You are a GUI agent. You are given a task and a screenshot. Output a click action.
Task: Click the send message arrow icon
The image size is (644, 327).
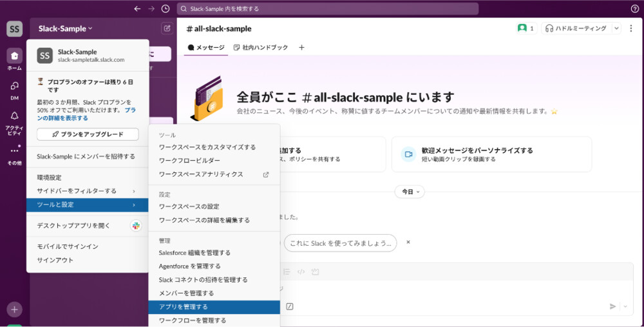[x=612, y=306]
